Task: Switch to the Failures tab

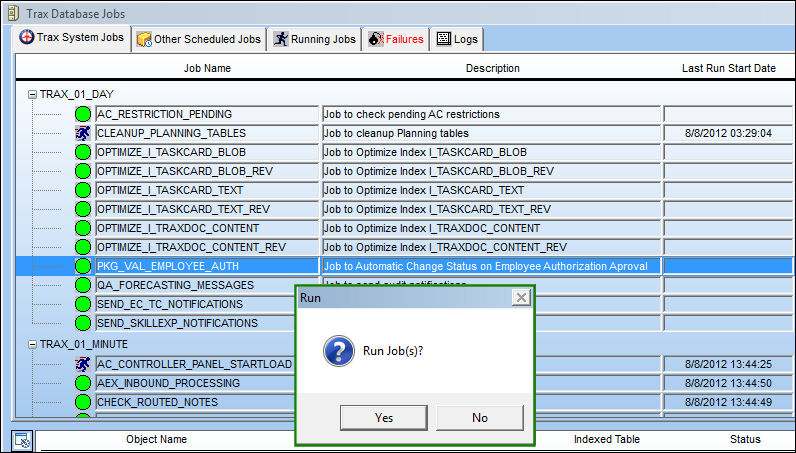Action: (x=395, y=39)
